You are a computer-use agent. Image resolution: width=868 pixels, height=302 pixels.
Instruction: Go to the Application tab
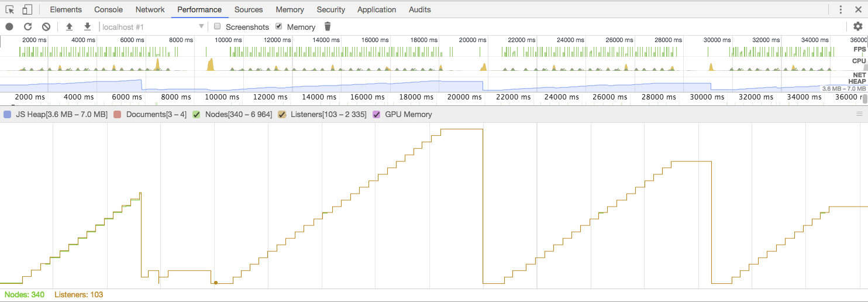click(x=377, y=9)
